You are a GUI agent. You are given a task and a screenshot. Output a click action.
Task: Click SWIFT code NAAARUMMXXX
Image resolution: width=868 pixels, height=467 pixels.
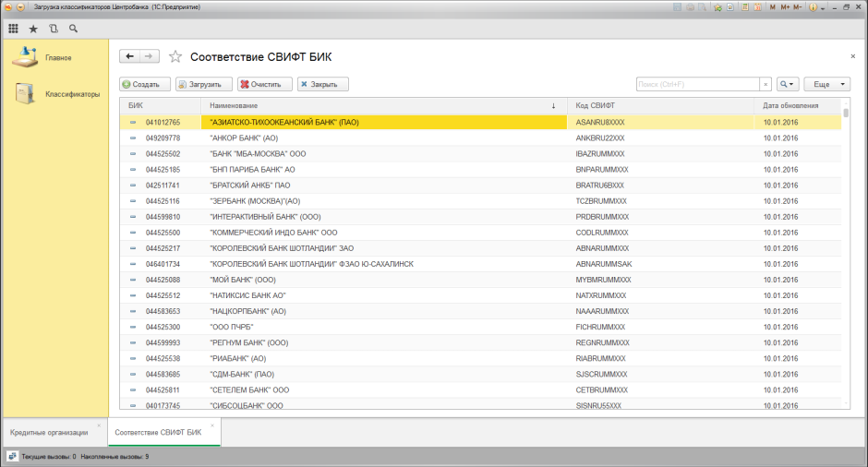602,312
